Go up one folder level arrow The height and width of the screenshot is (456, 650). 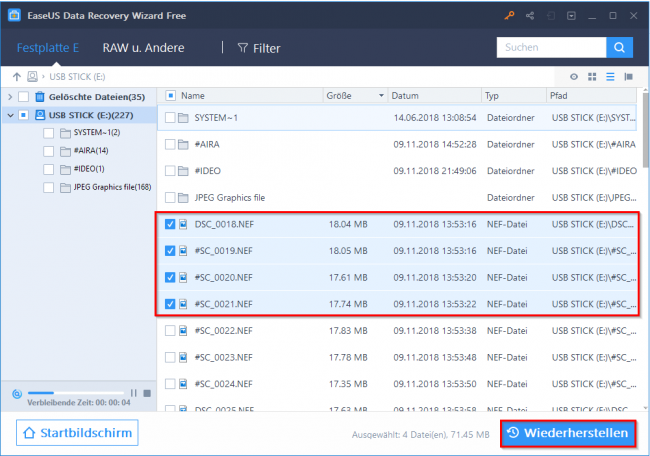(x=17, y=77)
